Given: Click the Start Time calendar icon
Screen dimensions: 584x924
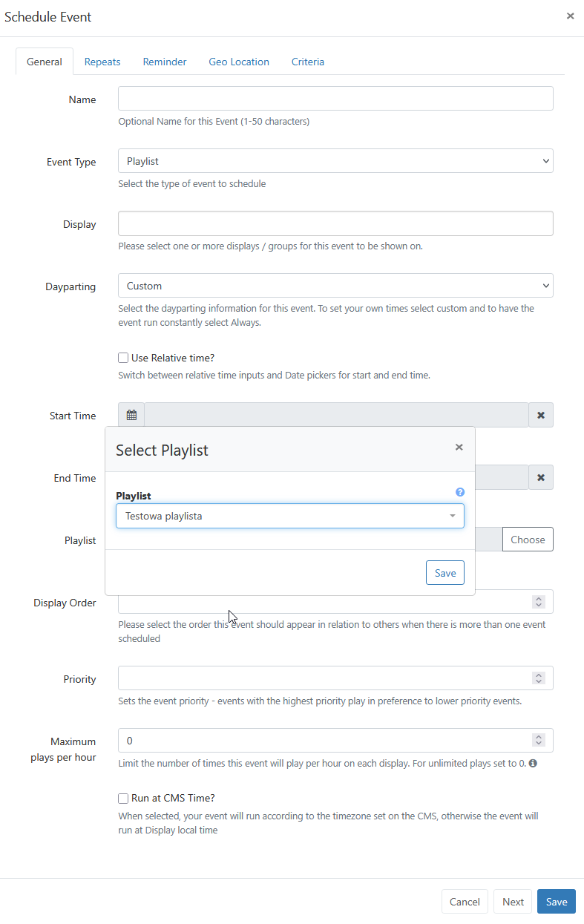Looking at the screenshot, I should click(131, 416).
